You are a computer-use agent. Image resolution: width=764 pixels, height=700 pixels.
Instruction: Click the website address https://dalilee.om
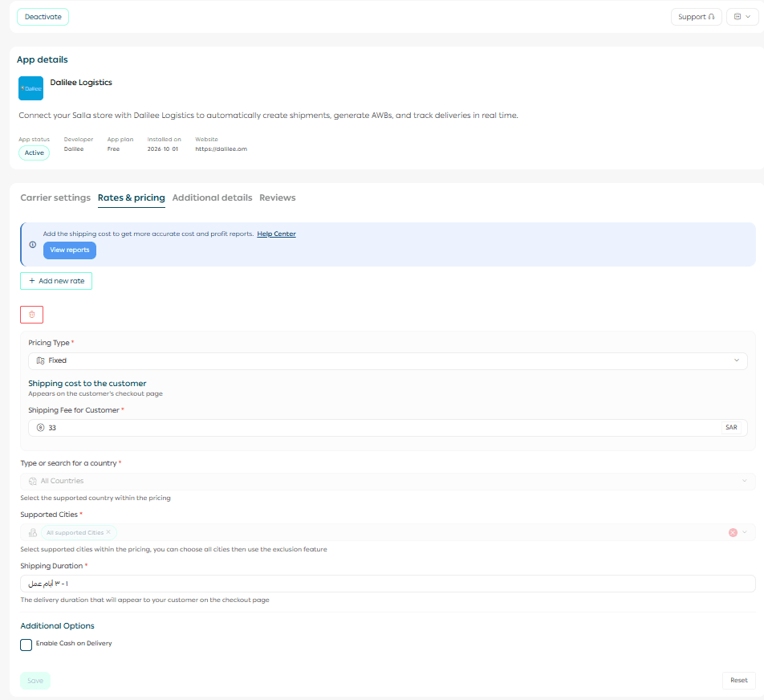pyautogui.click(x=221, y=149)
